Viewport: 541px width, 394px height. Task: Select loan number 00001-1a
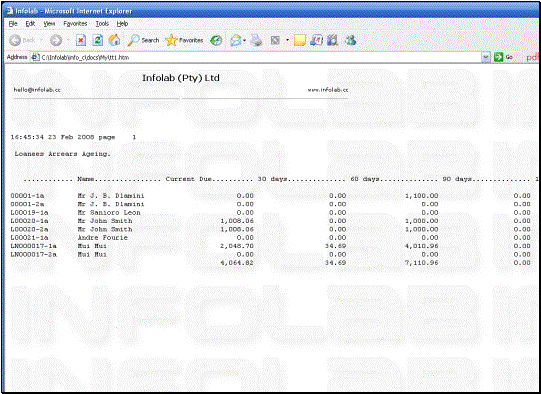coord(27,196)
